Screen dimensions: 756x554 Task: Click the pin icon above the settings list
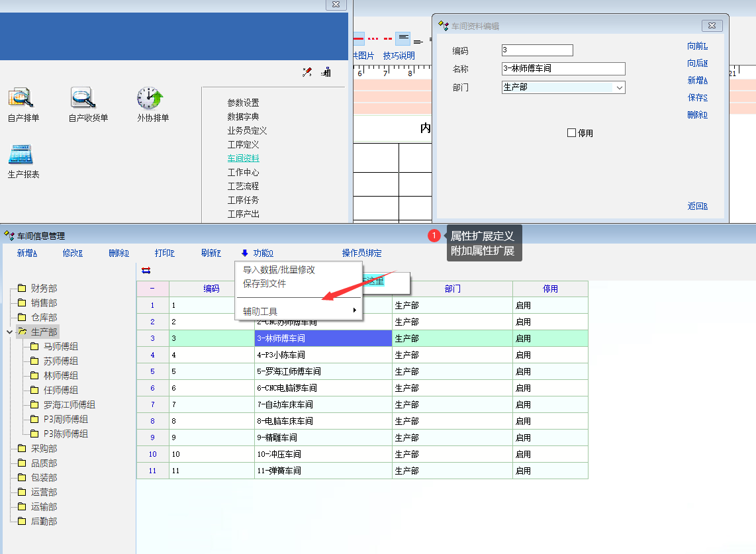[x=307, y=72]
